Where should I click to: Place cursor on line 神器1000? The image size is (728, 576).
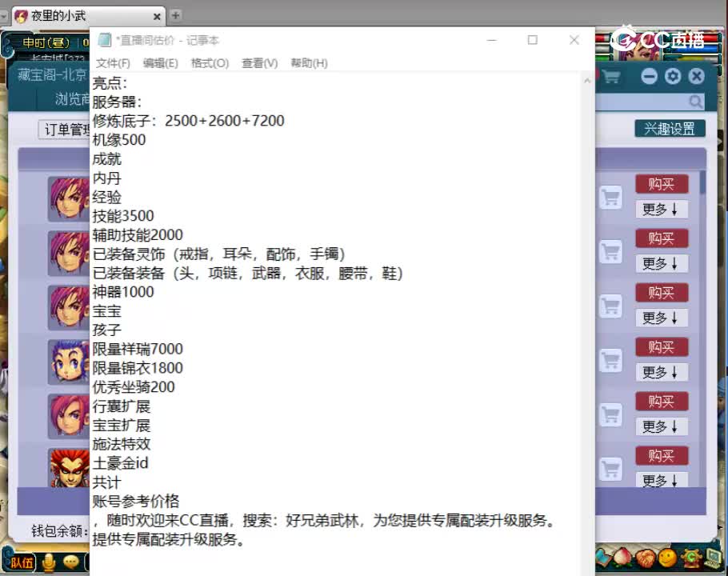123,292
